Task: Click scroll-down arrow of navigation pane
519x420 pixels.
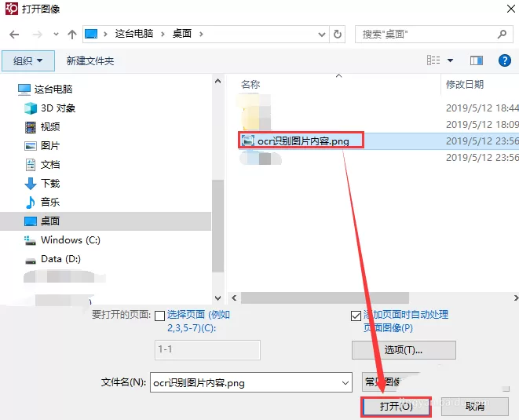Action: point(217,298)
